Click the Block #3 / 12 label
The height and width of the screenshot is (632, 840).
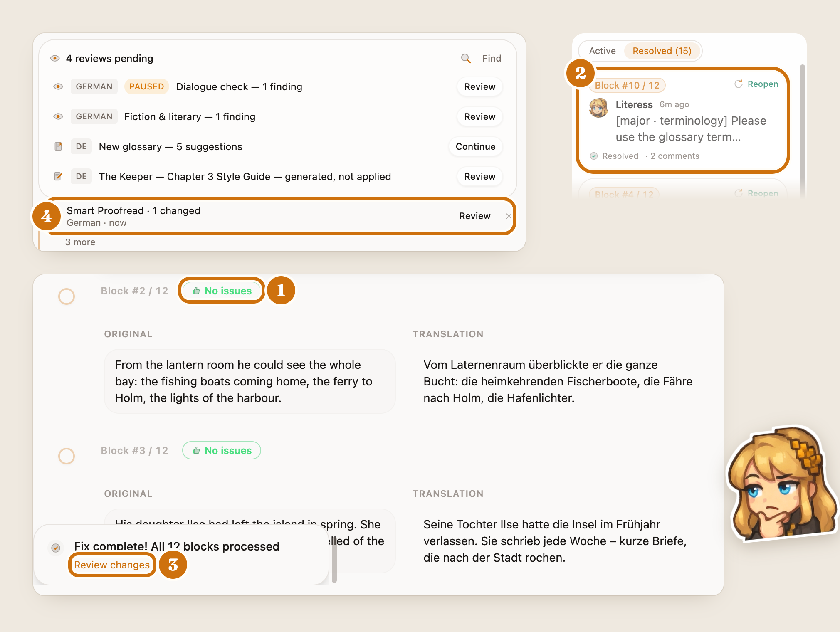[134, 450]
